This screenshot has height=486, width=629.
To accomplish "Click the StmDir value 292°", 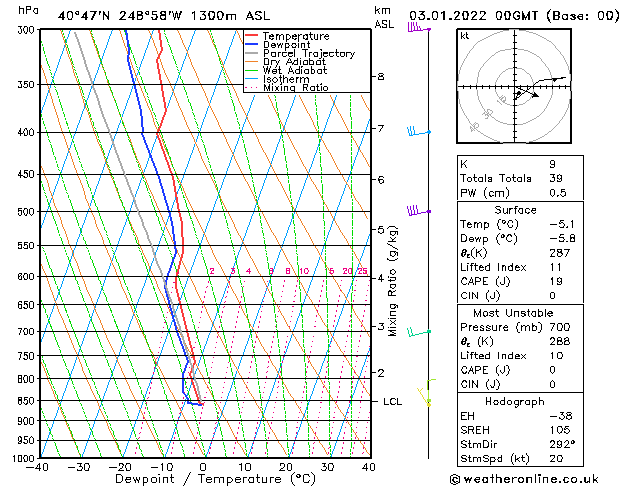I will pos(562,444).
